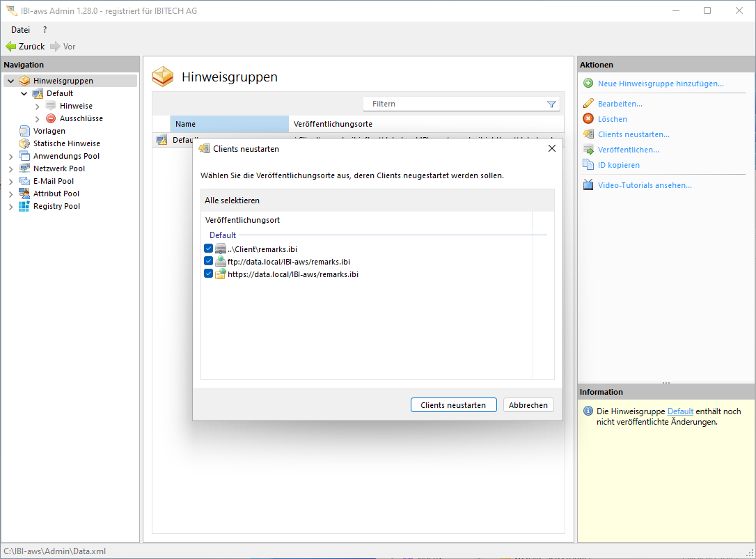Expand the Anwendungs Pool tree node
The height and width of the screenshot is (559, 756).
[x=10, y=156]
